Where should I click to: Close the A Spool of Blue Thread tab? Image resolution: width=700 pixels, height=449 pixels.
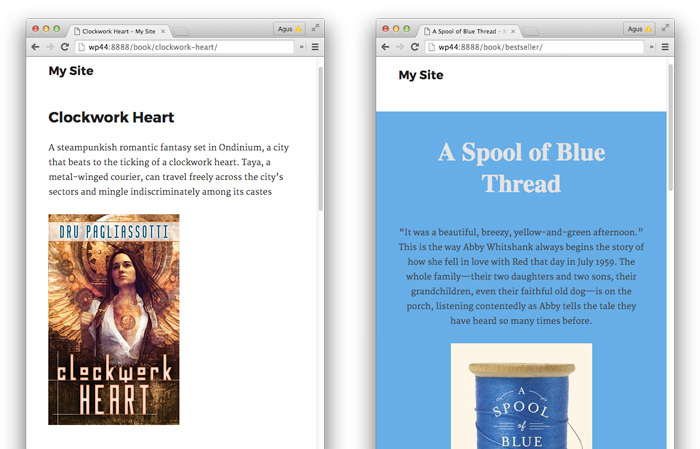tap(513, 31)
